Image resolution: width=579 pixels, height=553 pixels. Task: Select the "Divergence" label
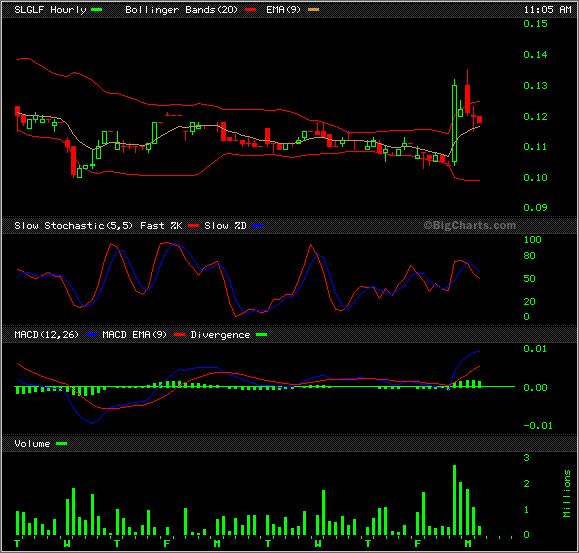(220, 334)
